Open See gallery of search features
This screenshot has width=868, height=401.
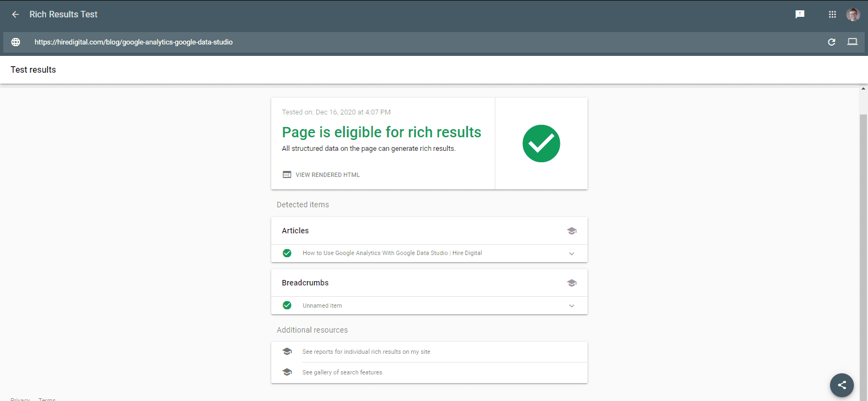coord(342,372)
